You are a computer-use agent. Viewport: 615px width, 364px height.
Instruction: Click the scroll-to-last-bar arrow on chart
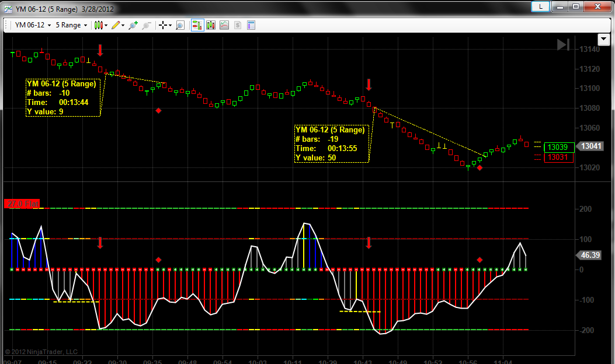563,45
